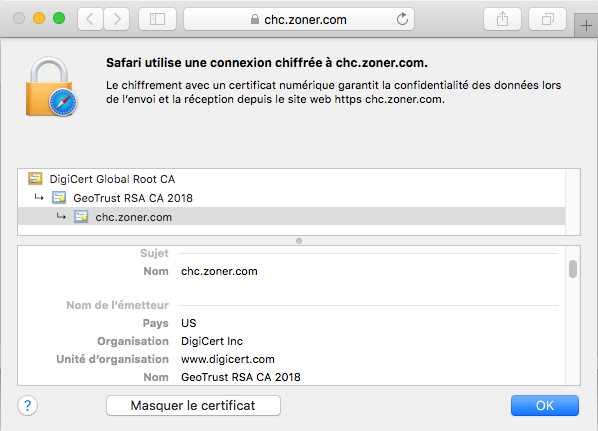
Task: Click the pane splitter dot between the two lists
Action: coord(299,241)
